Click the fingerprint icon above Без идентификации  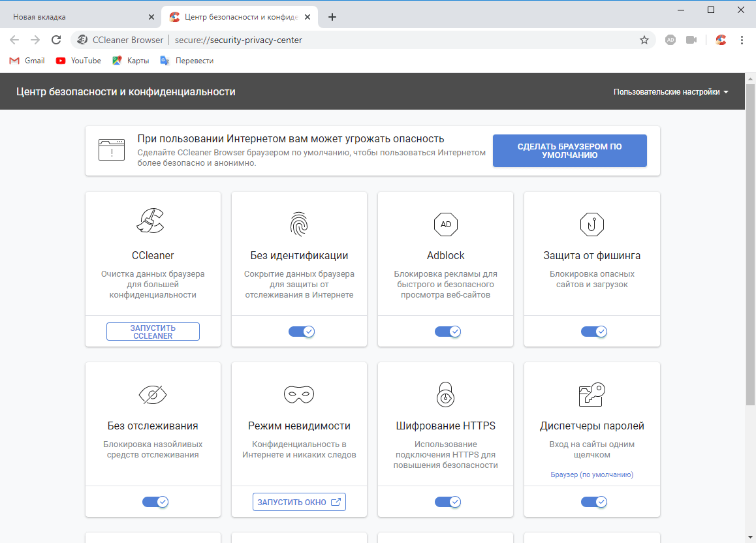[298, 224]
